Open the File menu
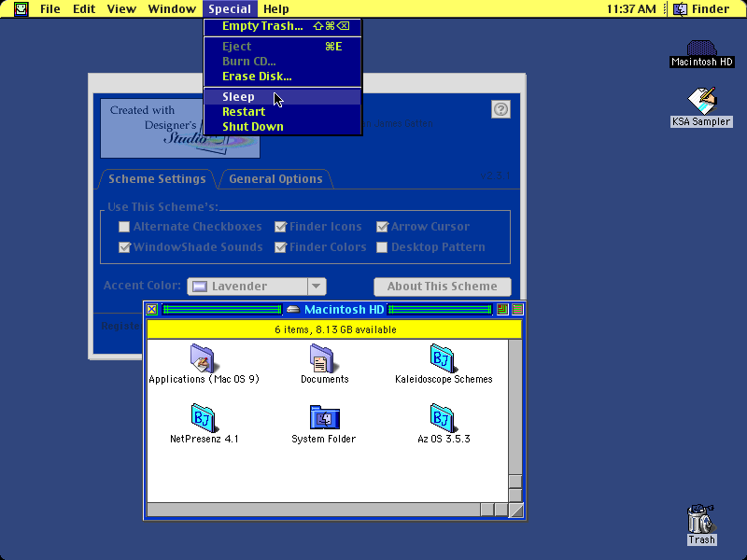The width and height of the screenshot is (747, 560). pos(50,8)
